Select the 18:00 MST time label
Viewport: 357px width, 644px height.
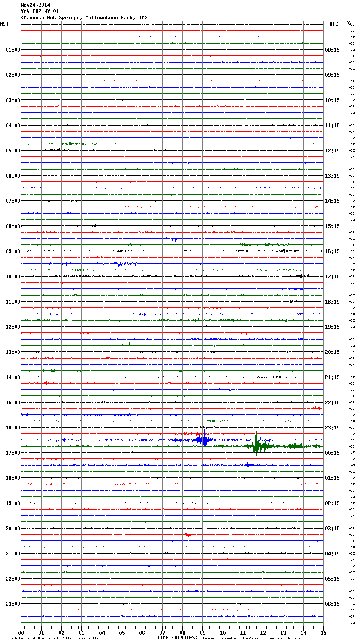tap(13, 478)
